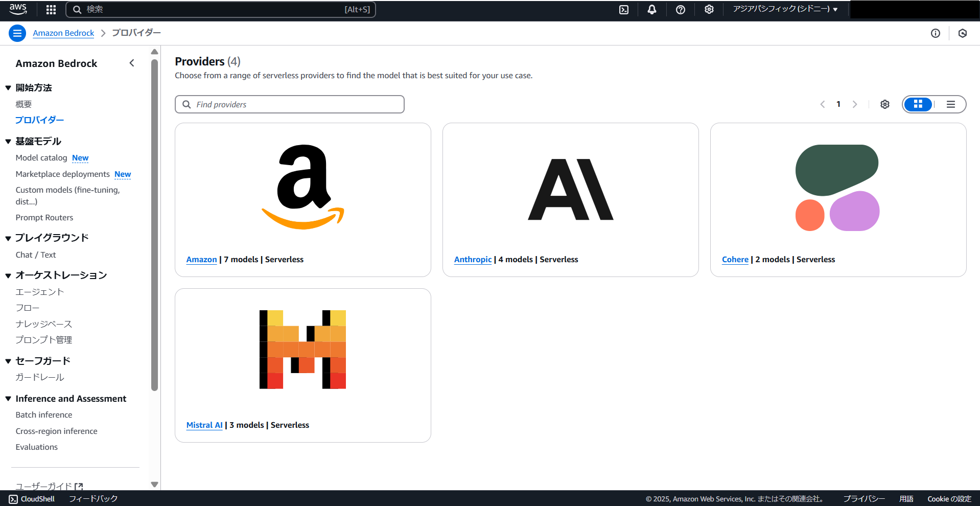Screen dimensions: 980x506
Task: Toggle the blue navigation hamburger button
Action: coord(17,33)
